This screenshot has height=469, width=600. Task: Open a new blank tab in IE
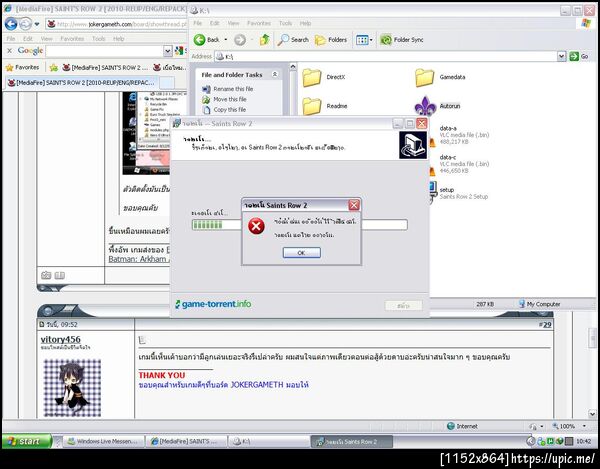167,83
